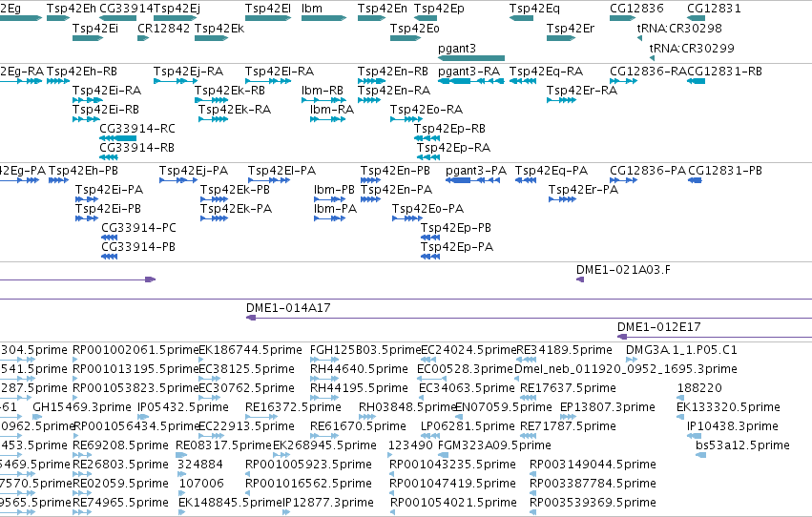Image resolution: width=812 pixels, height=517 pixels.
Task: Select the CG12836 gene label
Action: point(636,9)
